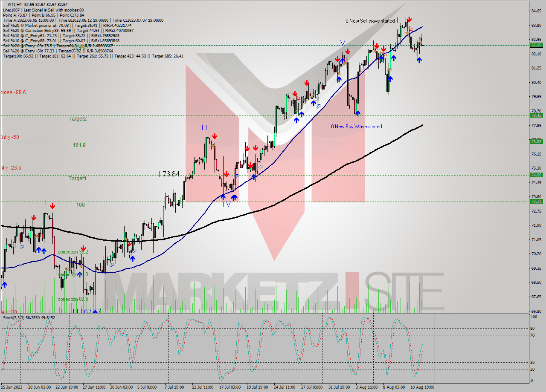Click the 79.55 price axis value
Screen dimensions: 546x392
(536, 97)
